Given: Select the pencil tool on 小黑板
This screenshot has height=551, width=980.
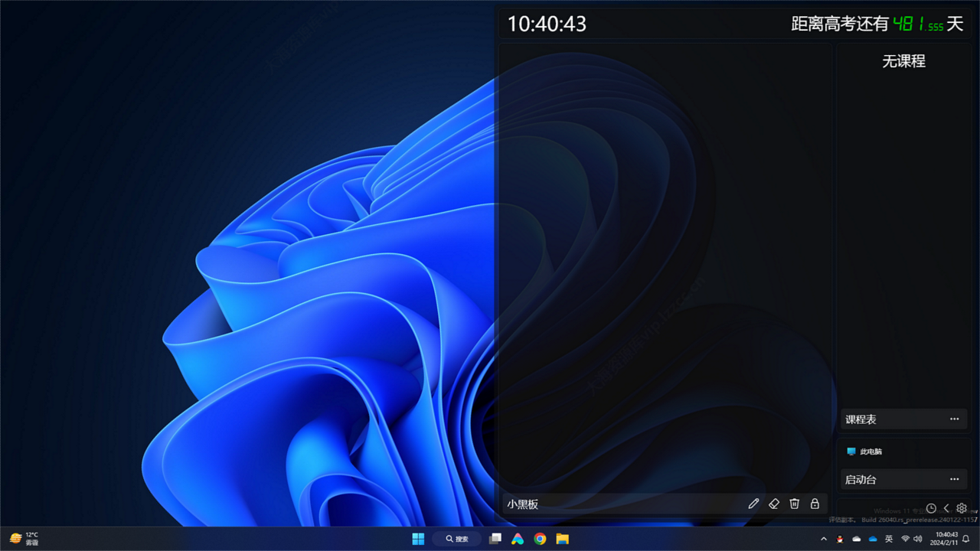Looking at the screenshot, I should (753, 504).
